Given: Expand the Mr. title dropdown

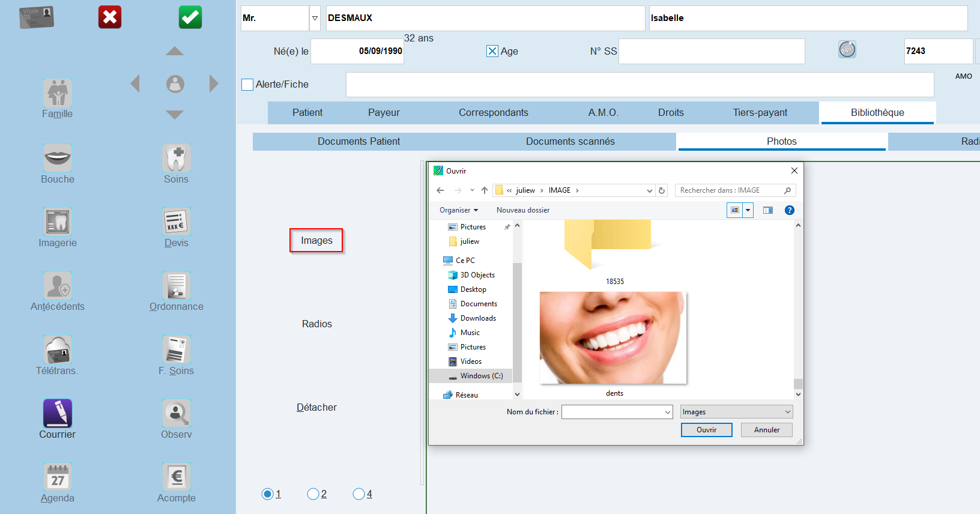Looking at the screenshot, I should [x=315, y=18].
